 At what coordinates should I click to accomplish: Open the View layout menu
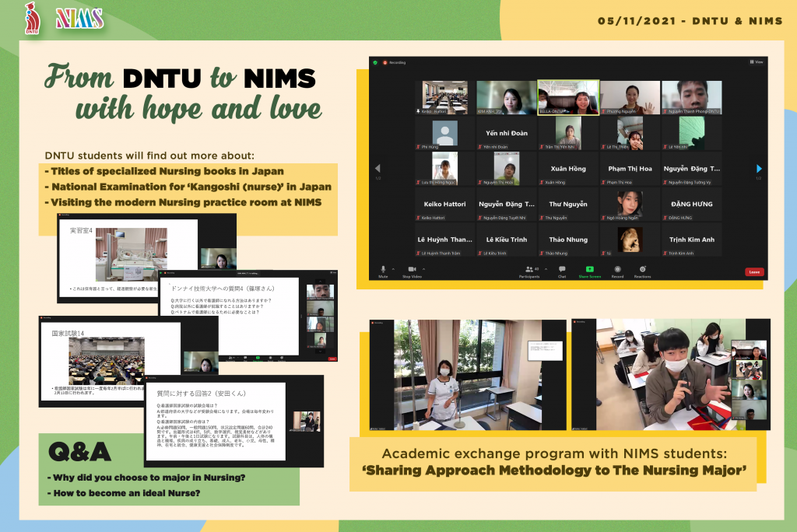click(x=757, y=62)
